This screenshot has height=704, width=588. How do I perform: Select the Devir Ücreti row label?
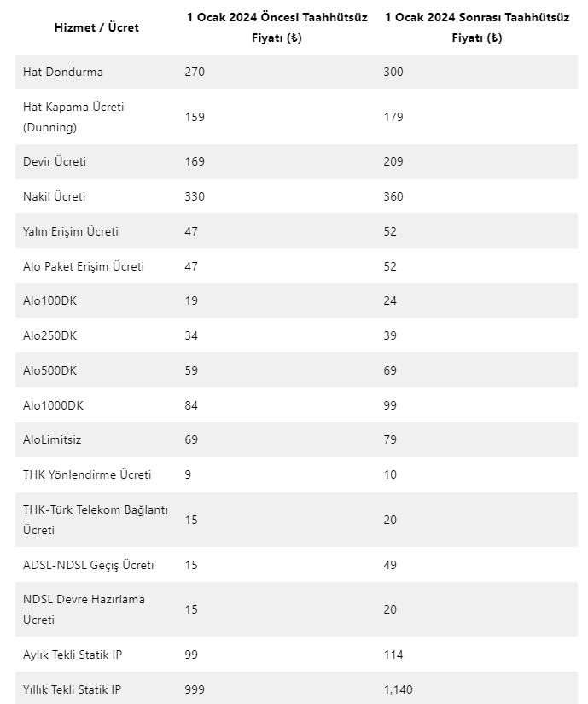click(55, 161)
